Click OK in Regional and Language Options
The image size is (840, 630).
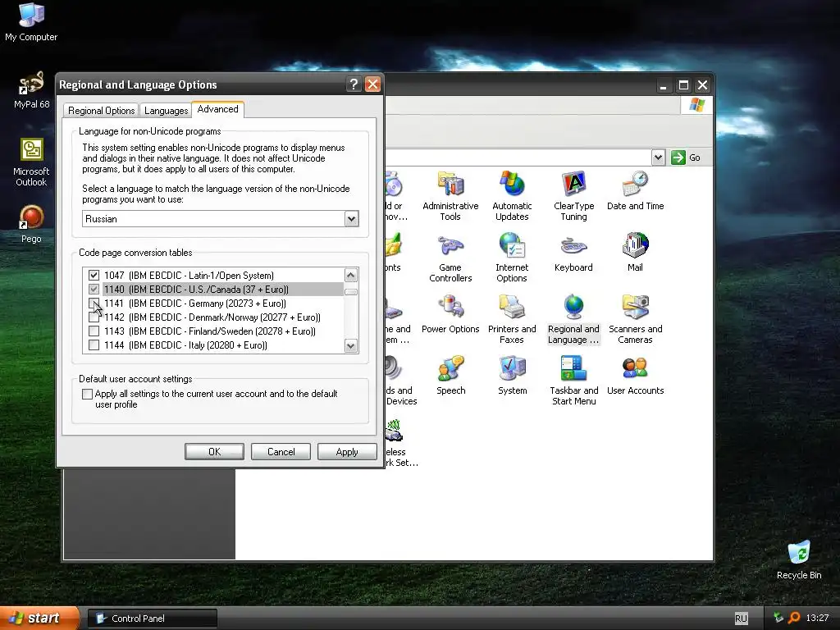click(x=214, y=452)
